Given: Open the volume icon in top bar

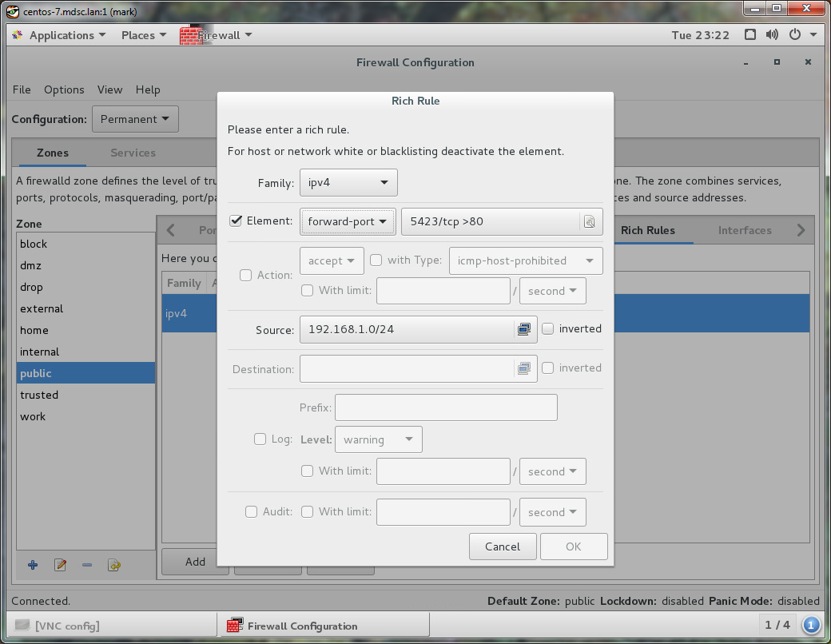Looking at the screenshot, I should [772, 35].
